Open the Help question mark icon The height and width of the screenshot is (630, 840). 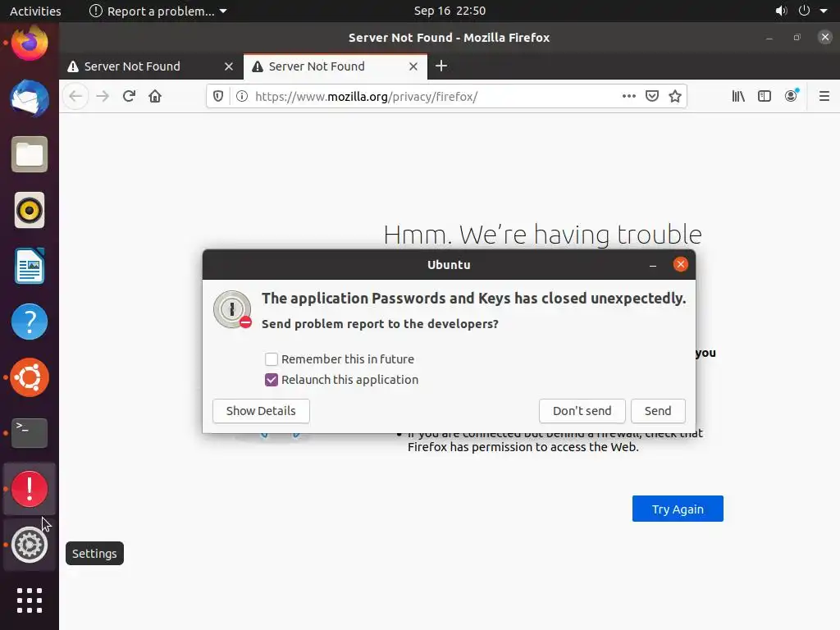(30, 322)
